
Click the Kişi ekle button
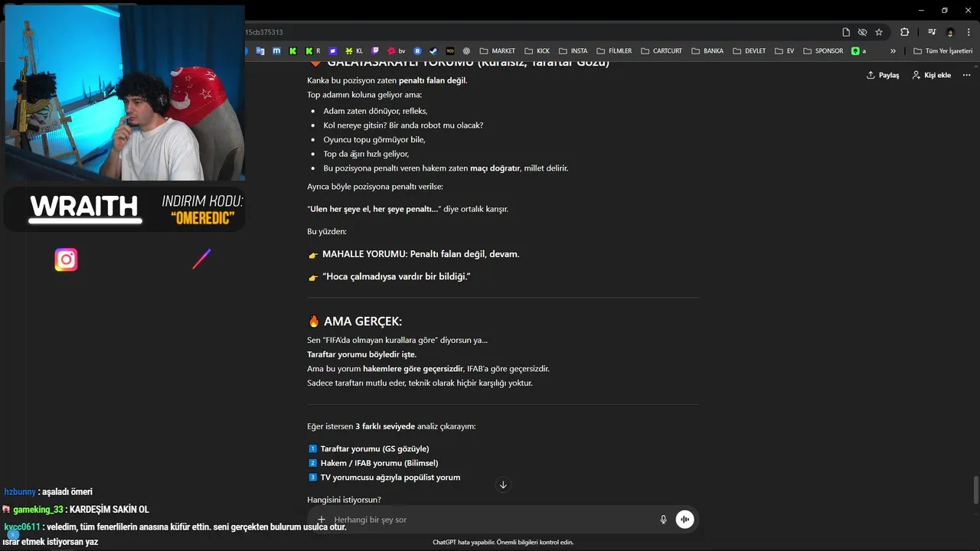click(931, 75)
